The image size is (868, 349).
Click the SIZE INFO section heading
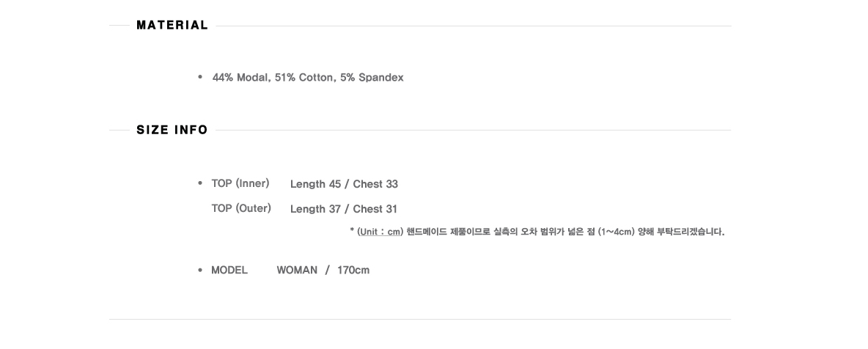click(x=172, y=130)
